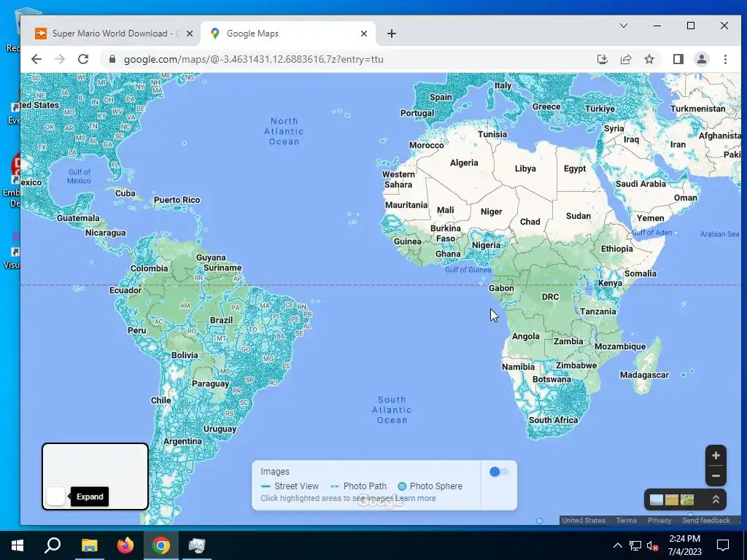
Task: Close the Google Maps tab
Action: 364,34
